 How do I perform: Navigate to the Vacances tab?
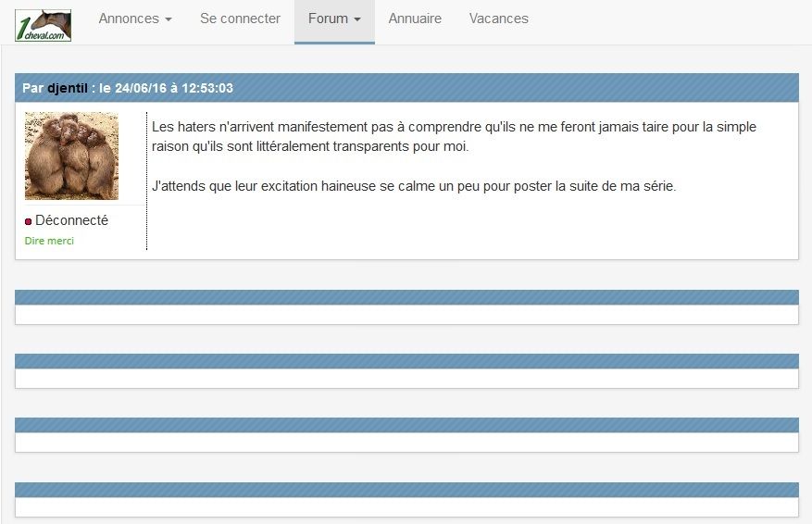point(498,19)
